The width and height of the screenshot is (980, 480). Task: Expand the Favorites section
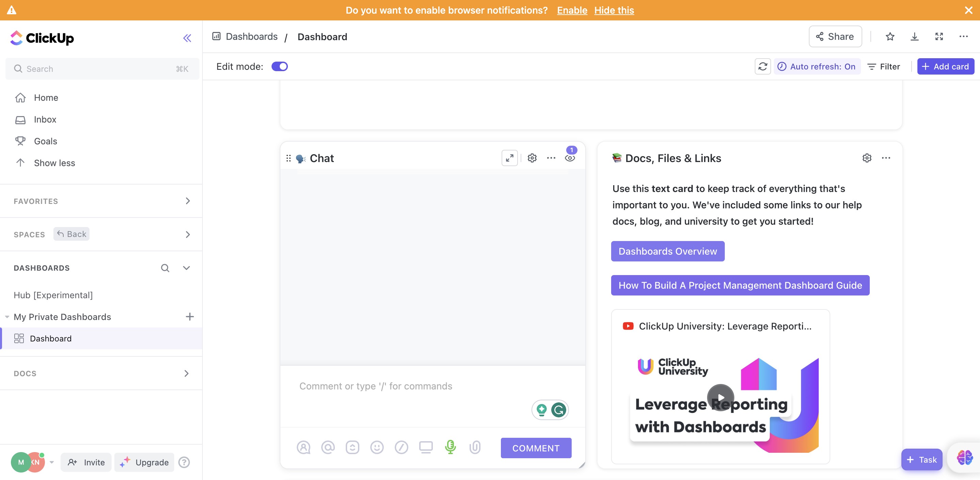click(x=187, y=201)
